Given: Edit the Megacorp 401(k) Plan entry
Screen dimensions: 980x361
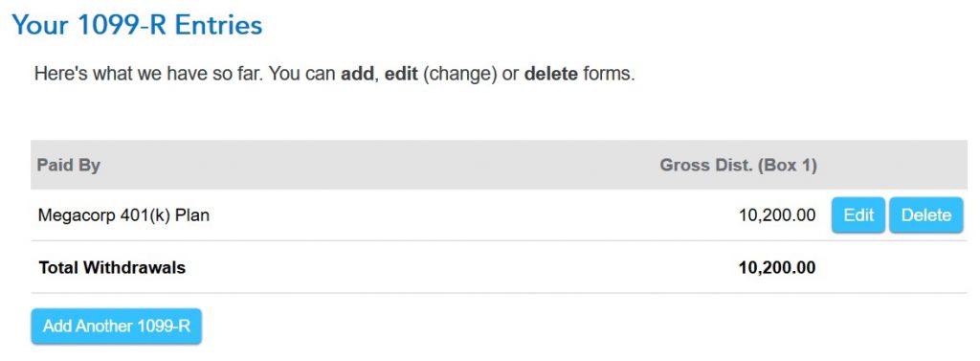Looking at the screenshot, I should [x=858, y=215].
